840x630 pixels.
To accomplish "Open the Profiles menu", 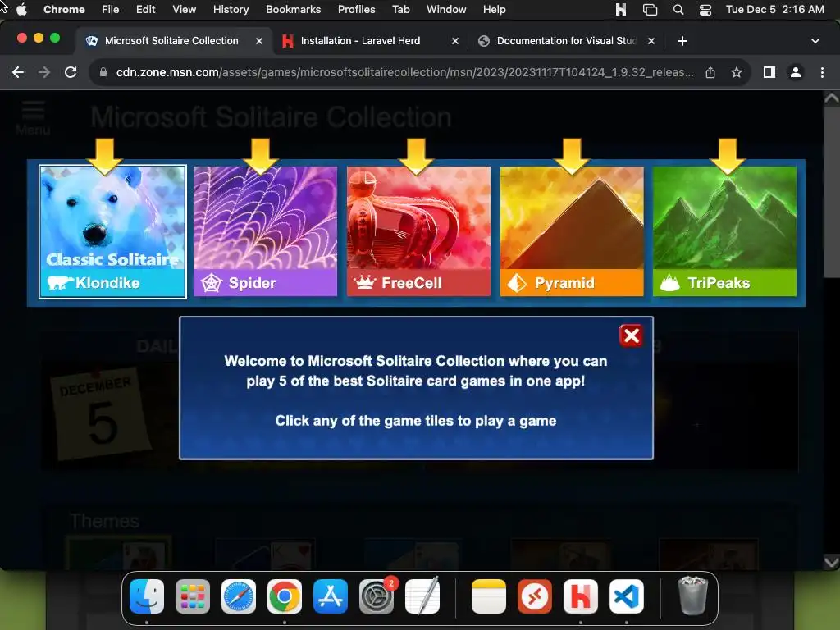I will coord(356,9).
